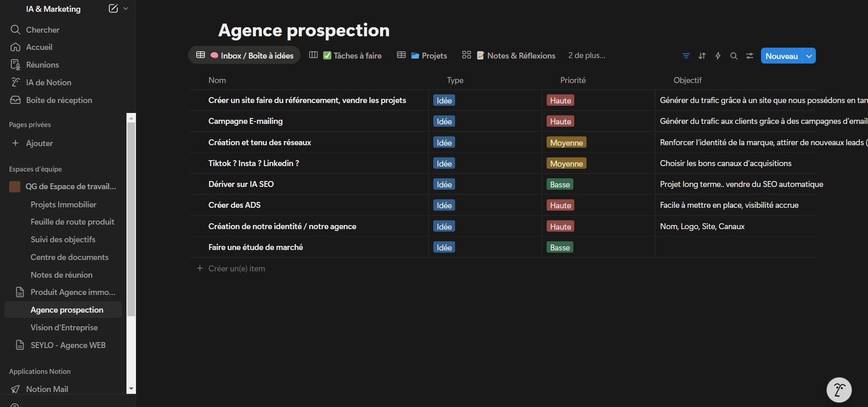Switch to Projets view tab
The image size is (868, 407).
(422, 55)
